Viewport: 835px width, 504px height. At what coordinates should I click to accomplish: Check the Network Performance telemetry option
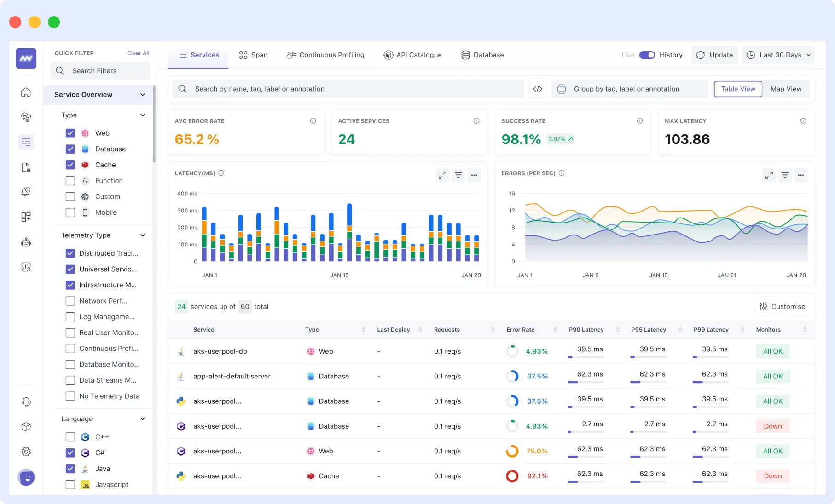(70, 301)
